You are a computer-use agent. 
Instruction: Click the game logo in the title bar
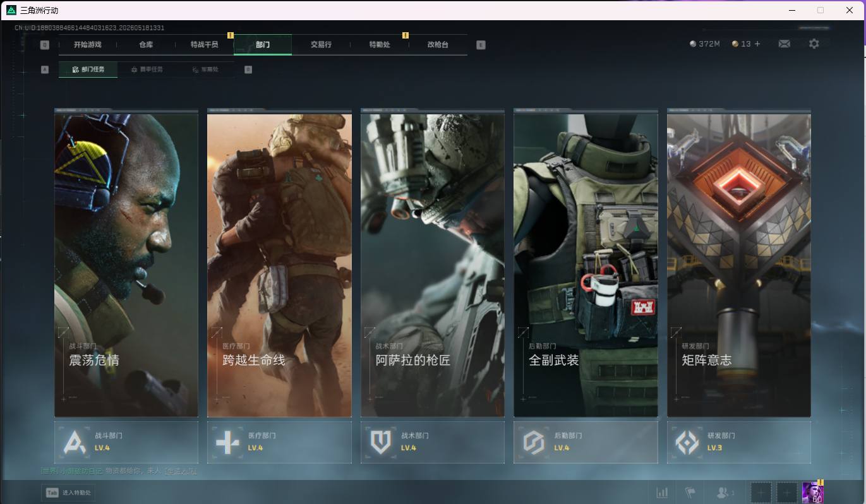click(11, 10)
